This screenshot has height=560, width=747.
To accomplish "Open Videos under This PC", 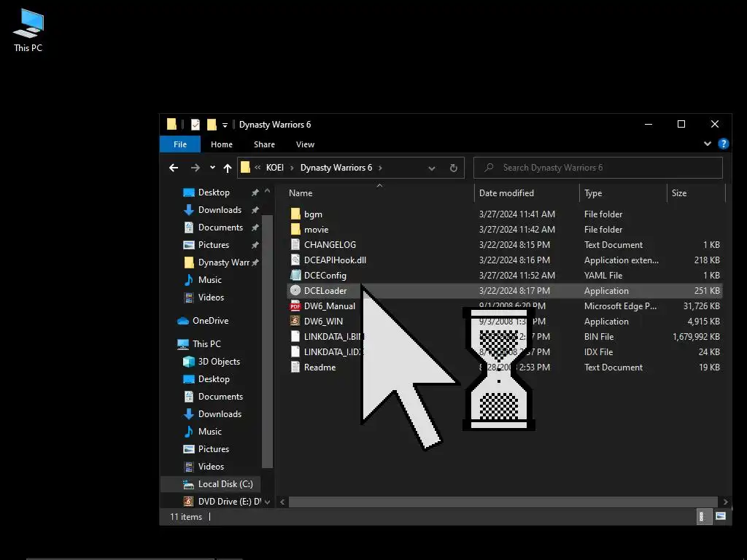I will [x=211, y=467].
